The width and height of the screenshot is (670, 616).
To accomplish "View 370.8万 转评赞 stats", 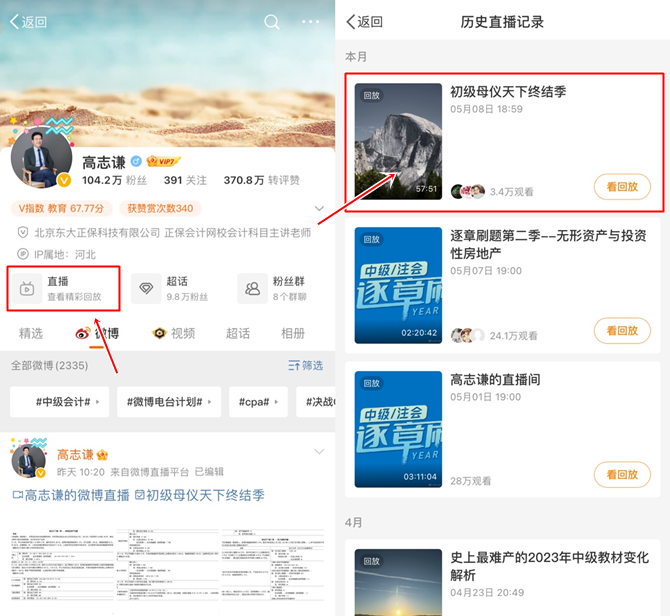I will pyautogui.click(x=262, y=180).
